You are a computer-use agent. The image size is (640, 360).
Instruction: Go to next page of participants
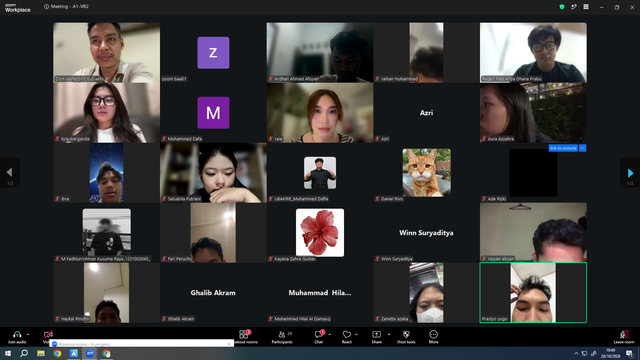click(630, 173)
